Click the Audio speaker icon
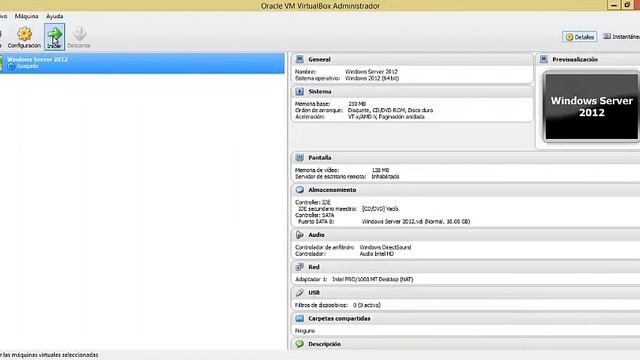Viewport: 640px width, 360px height. point(300,235)
